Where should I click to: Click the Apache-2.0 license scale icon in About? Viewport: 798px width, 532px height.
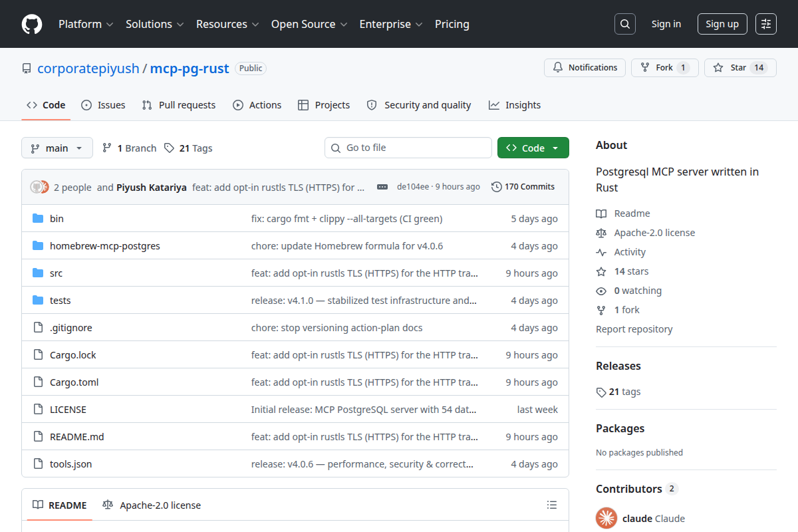[601, 233]
